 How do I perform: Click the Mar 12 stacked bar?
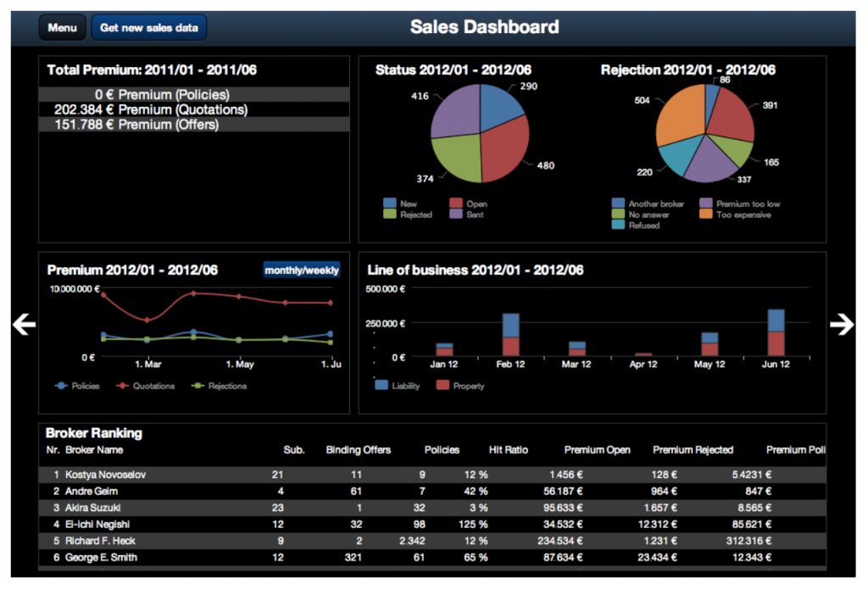(x=577, y=348)
